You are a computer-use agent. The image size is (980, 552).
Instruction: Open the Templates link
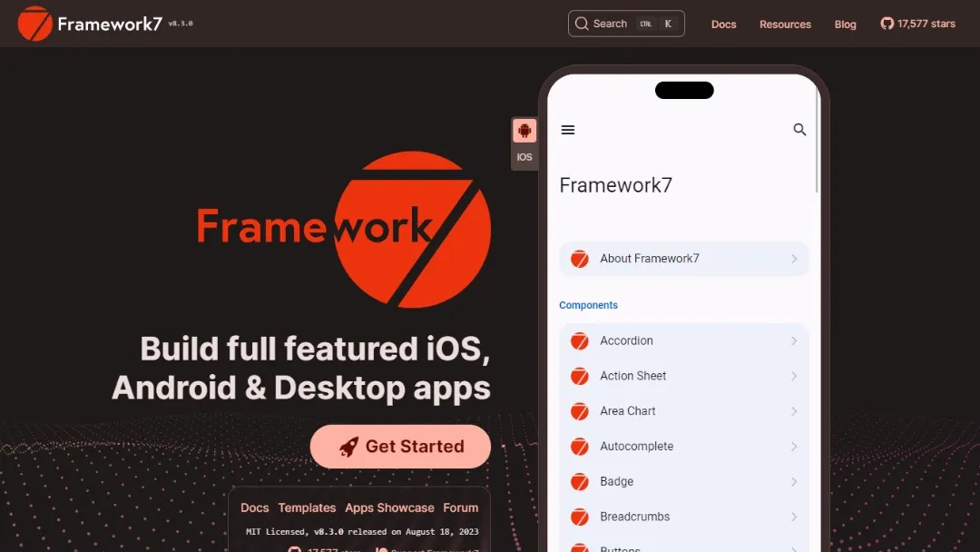[x=307, y=508]
